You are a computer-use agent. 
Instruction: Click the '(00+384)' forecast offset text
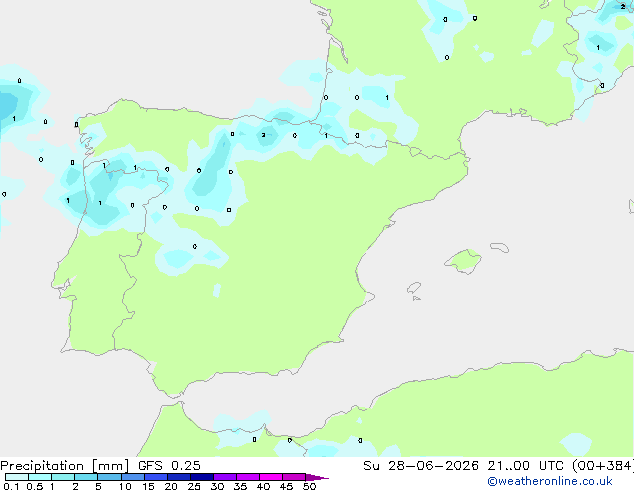click(603, 466)
